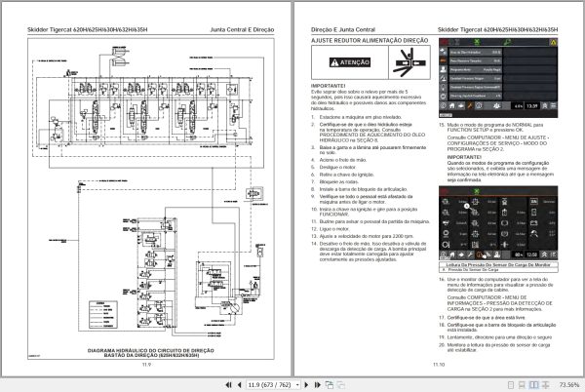Click the next view icon
585x392 pixels.
[340, 384]
